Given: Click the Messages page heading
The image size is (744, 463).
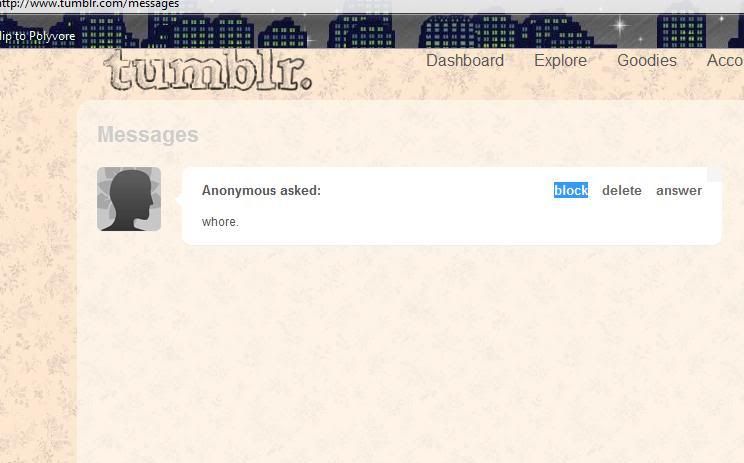Looking at the screenshot, I should pyautogui.click(x=148, y=135).
